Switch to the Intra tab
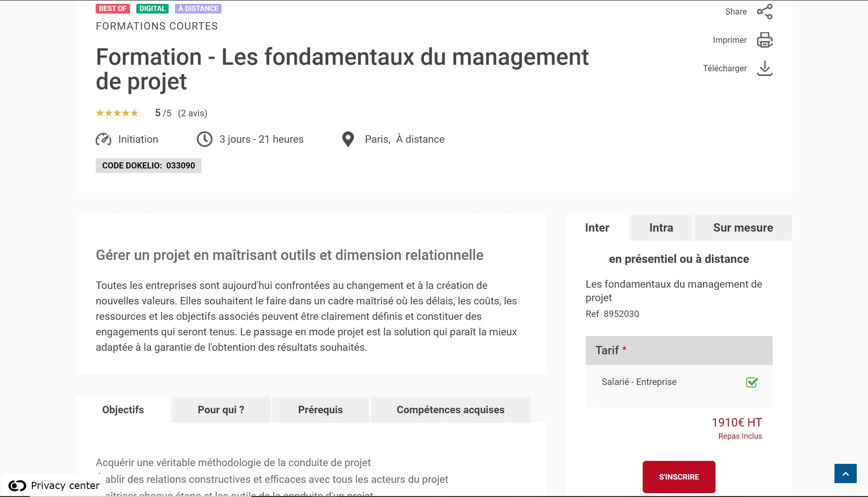 661,228
